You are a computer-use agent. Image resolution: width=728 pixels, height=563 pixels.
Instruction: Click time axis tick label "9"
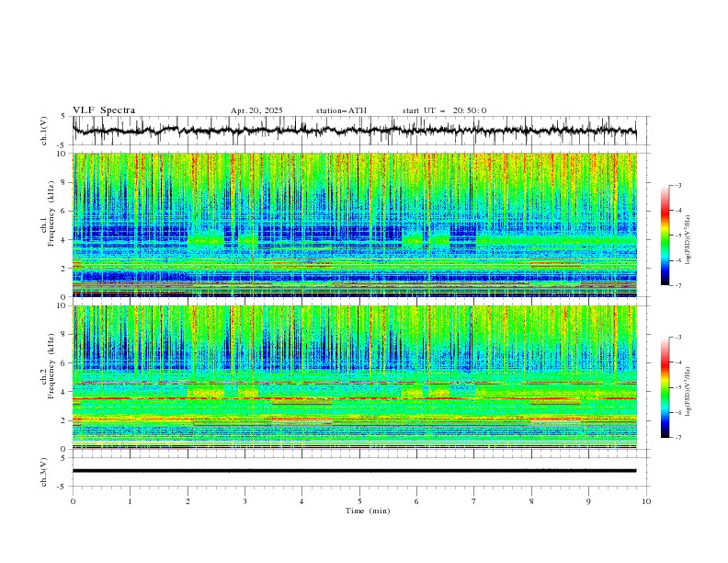pos(588,501)
